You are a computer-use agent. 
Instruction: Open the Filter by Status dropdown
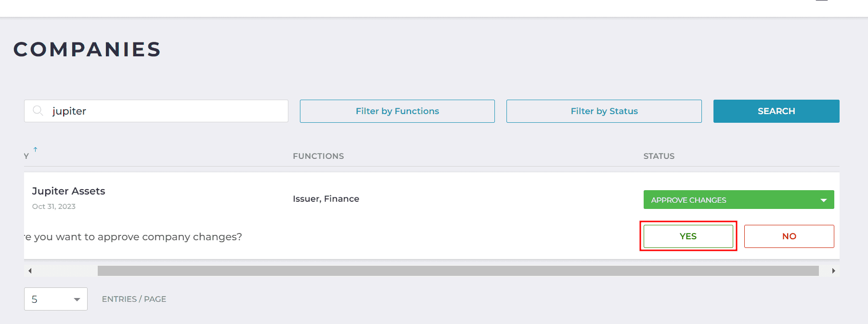pos(604,111)
